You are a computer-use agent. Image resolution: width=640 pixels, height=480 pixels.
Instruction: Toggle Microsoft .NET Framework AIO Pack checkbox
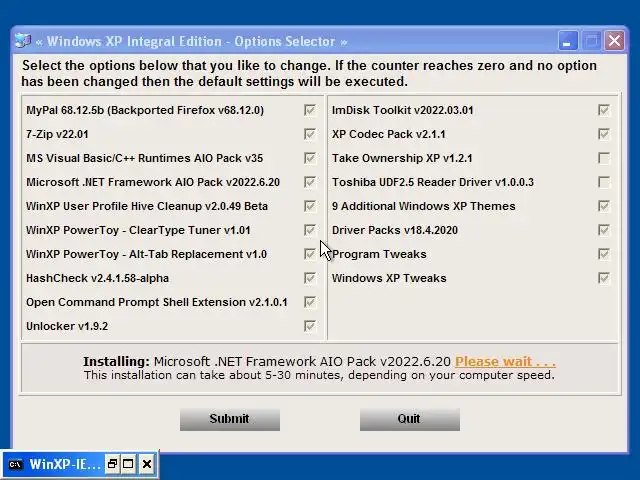pos(309,182)
